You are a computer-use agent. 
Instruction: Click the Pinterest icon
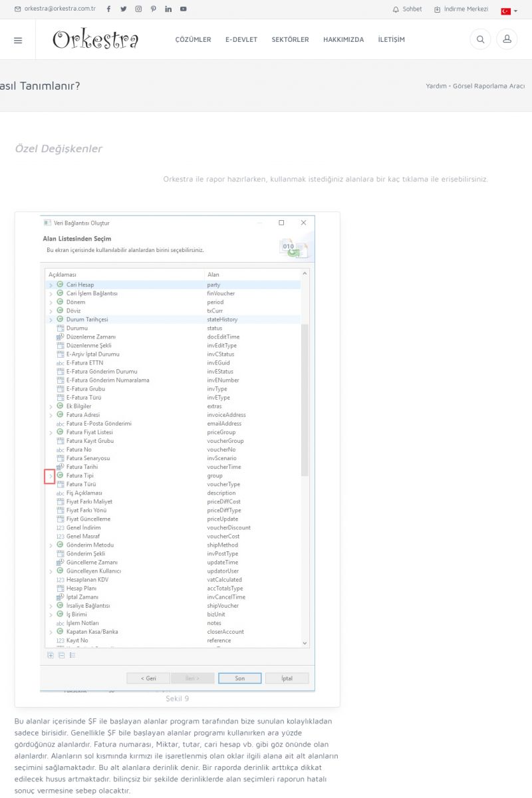tap(153, 9)
